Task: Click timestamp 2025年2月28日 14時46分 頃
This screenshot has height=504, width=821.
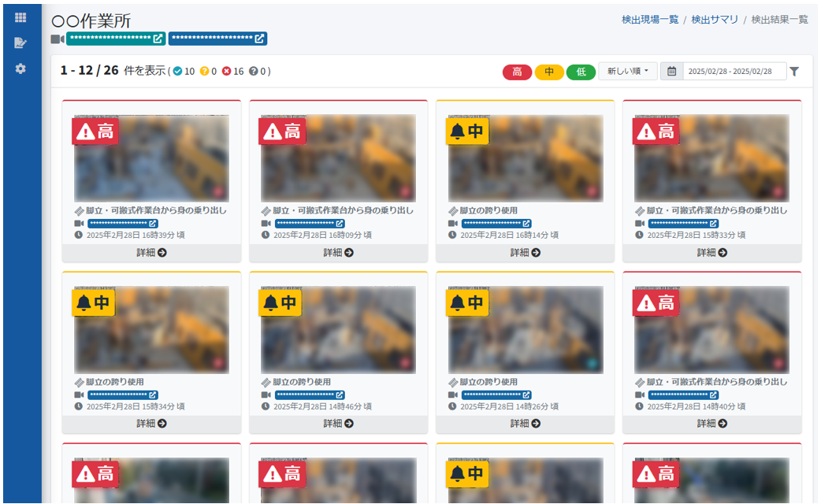Action: pyautogui.click(x=322, y=406)
